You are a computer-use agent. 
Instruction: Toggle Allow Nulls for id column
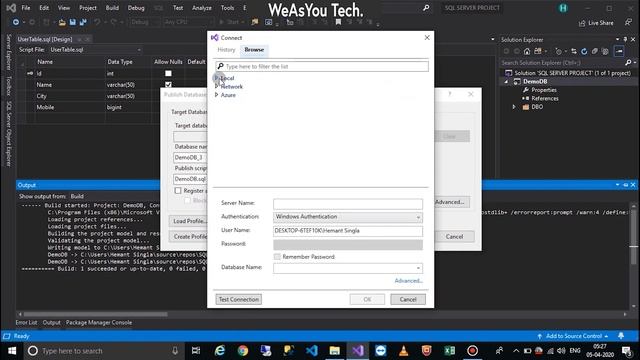pos(168,73)
